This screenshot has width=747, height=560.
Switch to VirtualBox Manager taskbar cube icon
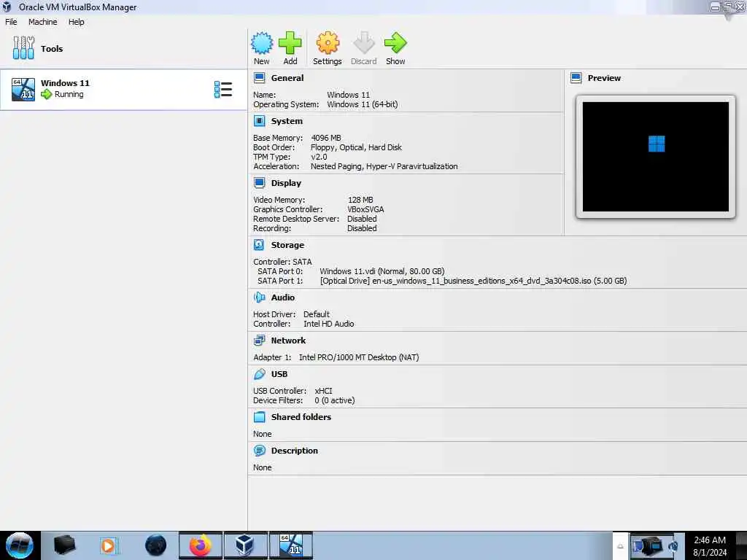[x=245, y=545]
